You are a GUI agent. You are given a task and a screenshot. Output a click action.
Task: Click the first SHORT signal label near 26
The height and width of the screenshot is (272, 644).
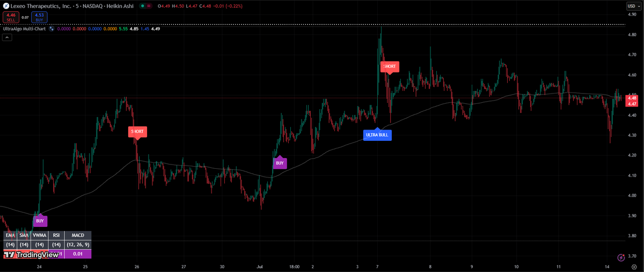pos(137,132)
